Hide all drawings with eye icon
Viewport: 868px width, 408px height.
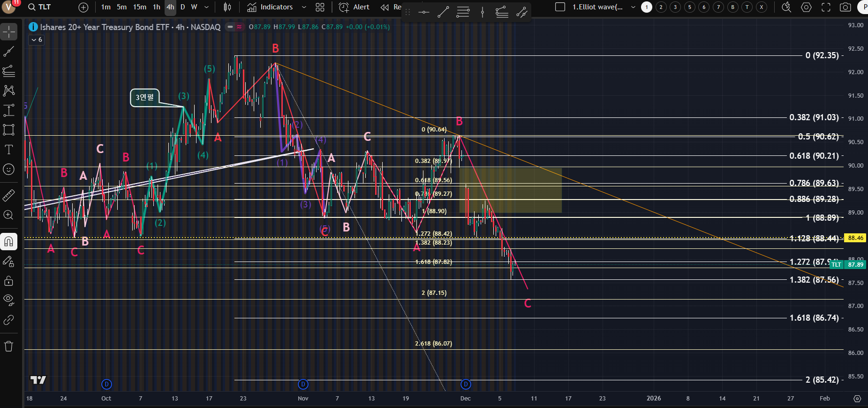pos(8,300)
